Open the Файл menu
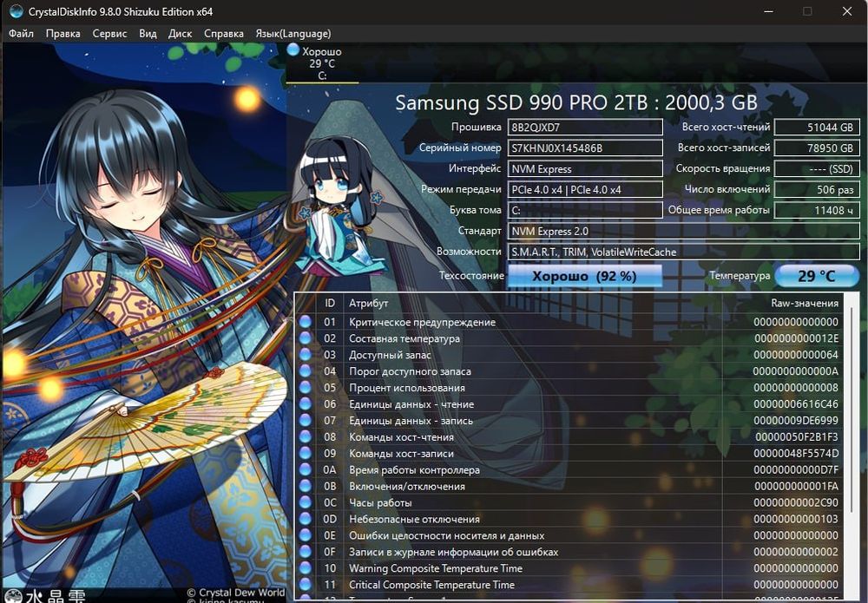 click(x=21, y=34)
